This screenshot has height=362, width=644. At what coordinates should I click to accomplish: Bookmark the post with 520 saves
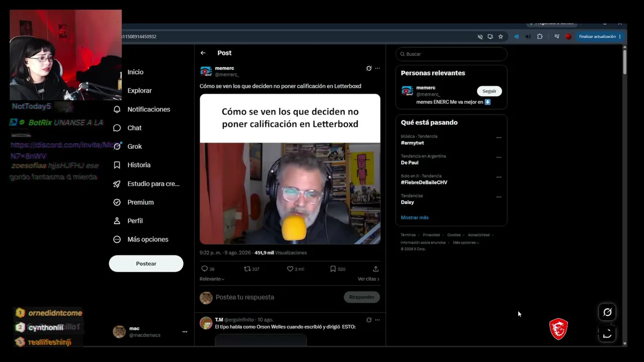(333, 269)
